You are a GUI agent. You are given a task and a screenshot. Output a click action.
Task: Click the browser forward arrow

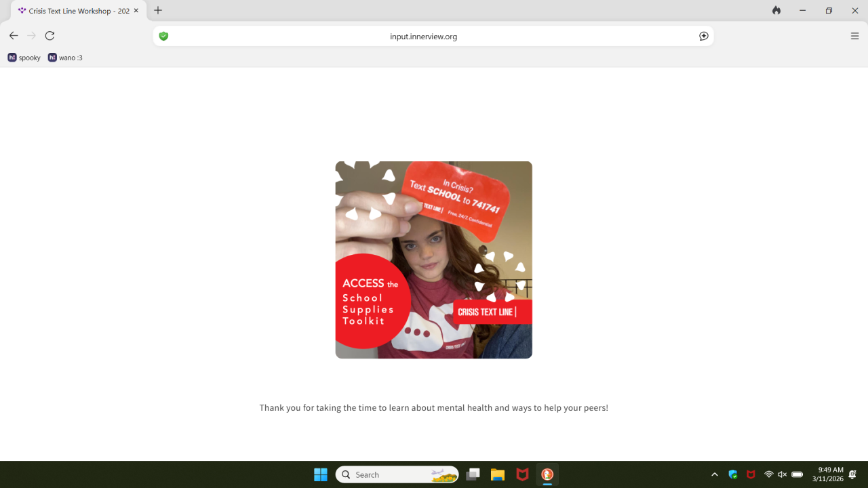click(x=31, y=36)
